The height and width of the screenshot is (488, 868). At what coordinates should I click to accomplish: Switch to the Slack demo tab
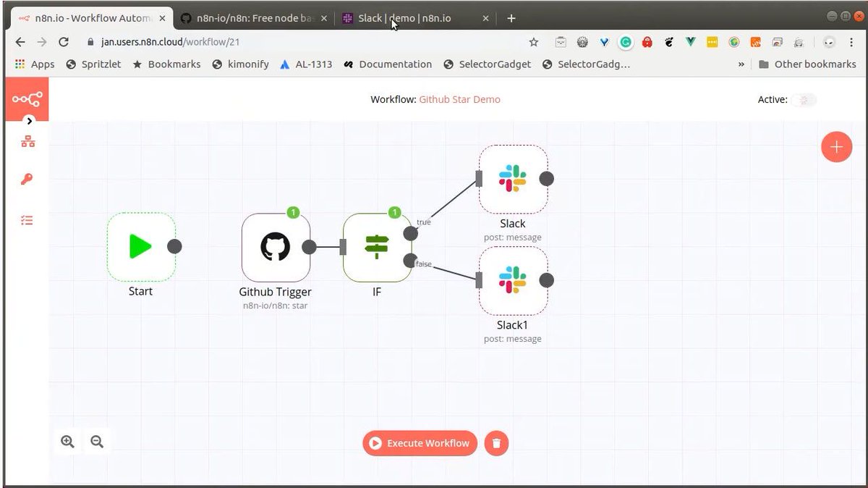tap(405, 18)
